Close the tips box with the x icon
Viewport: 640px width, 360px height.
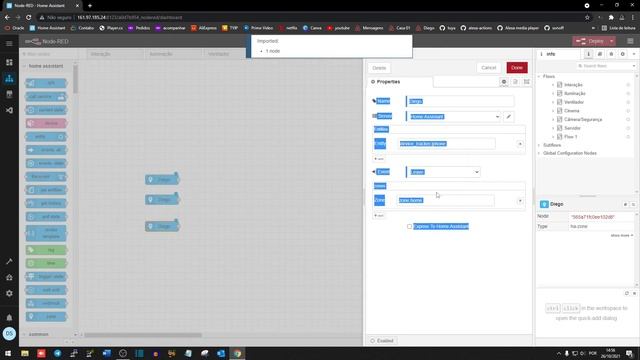[x=634, y=293]
